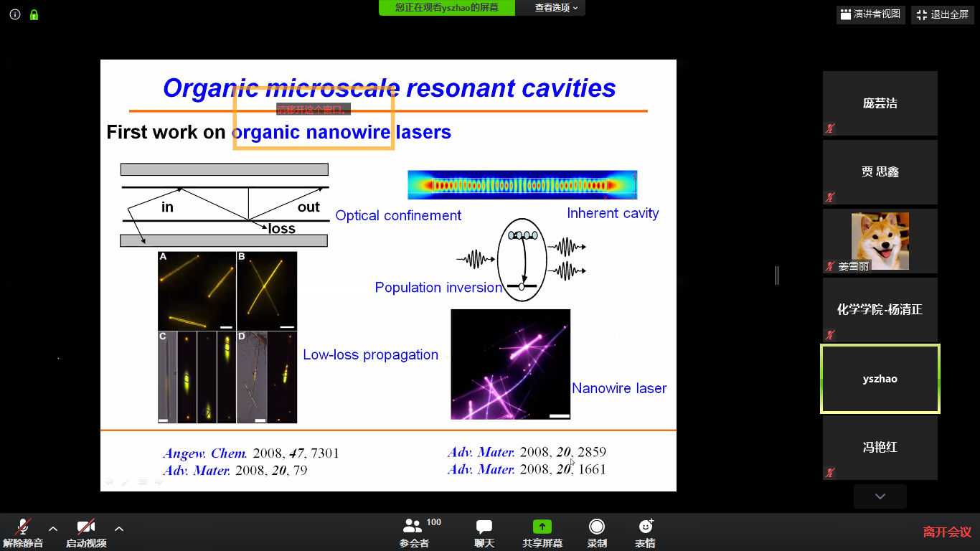Screen dimensions: 980x551
Task: Start video camera
Action: [x=86, y=527]
